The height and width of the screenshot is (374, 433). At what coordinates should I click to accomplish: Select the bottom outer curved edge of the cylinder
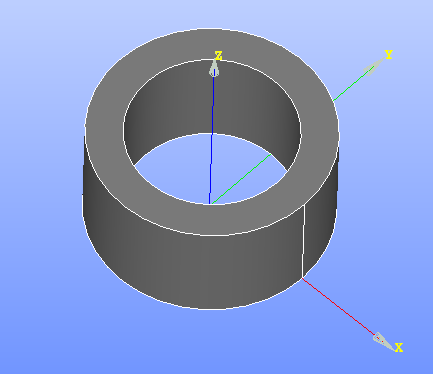[207, 309]
